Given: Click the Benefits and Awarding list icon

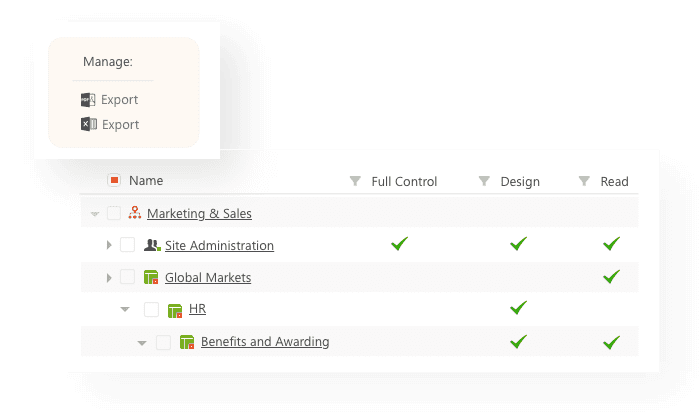Looking at the screenshot, I should (x=187, y=342).
